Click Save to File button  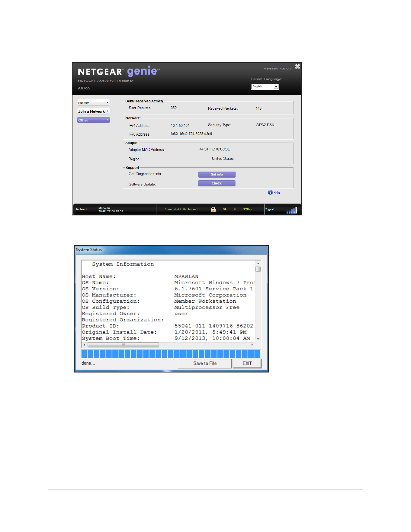[205, 363]
